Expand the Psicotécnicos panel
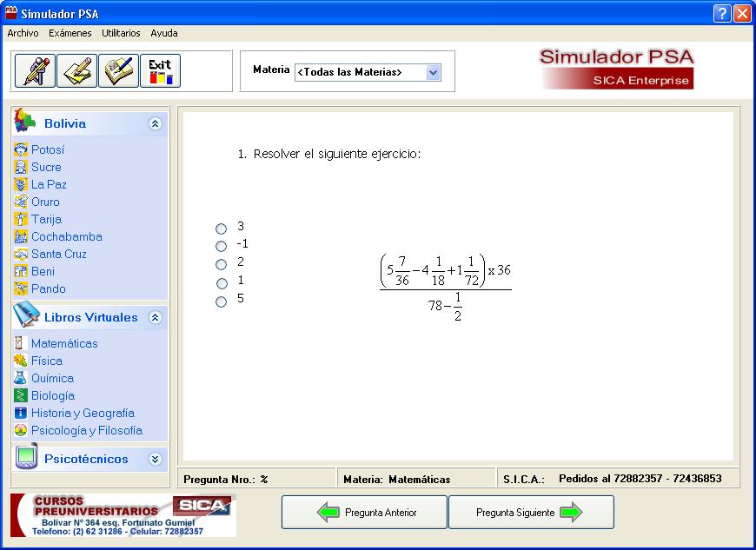756x550 pixels. 155,459
